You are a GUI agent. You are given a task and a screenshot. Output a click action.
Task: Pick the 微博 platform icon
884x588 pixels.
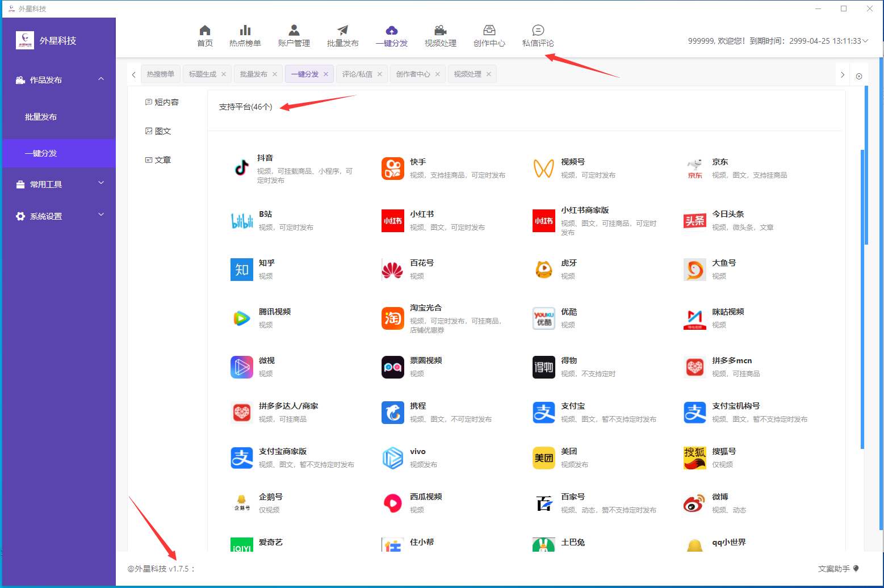(x=694, y=503)
